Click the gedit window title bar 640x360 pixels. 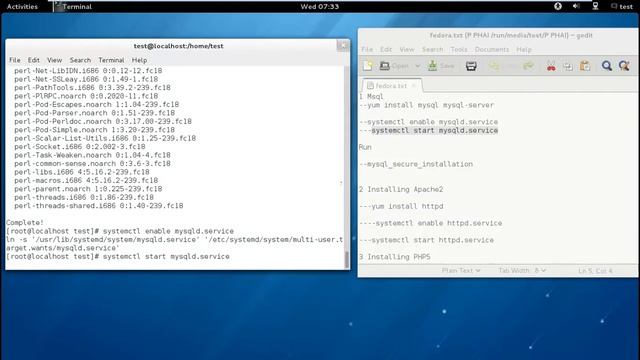point(498,36)
